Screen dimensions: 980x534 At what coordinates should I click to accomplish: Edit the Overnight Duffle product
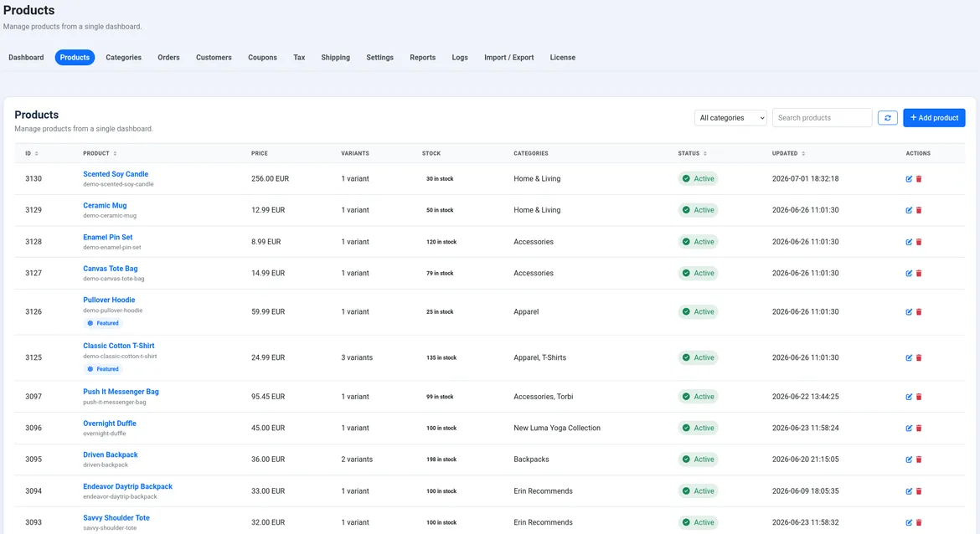[909, 428]
